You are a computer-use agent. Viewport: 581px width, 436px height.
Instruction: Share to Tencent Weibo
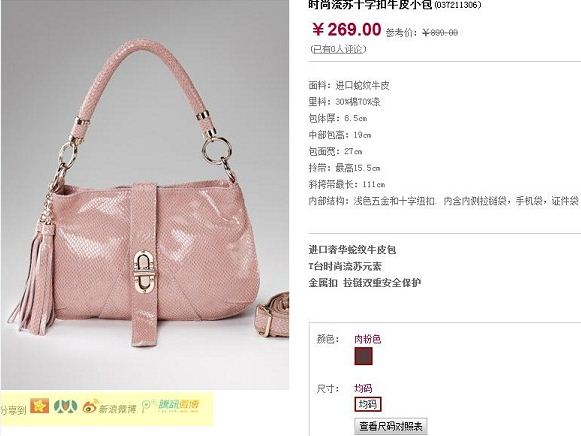click(x=170, y=406)
